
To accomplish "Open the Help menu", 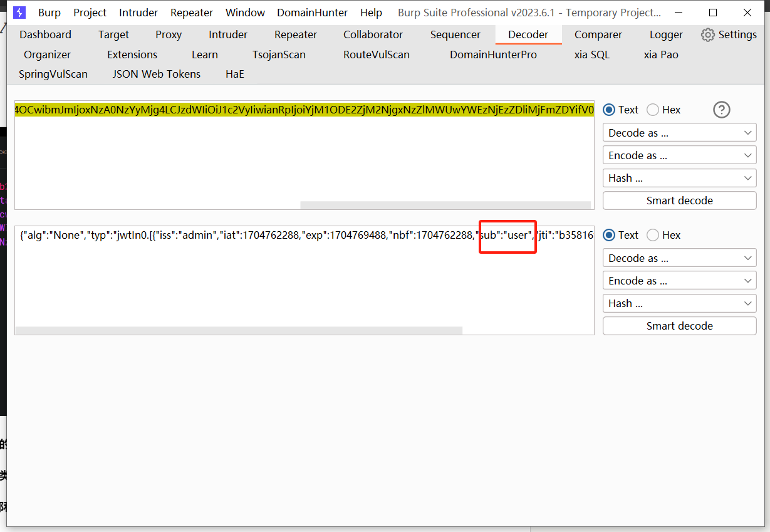I will (371, 13).
